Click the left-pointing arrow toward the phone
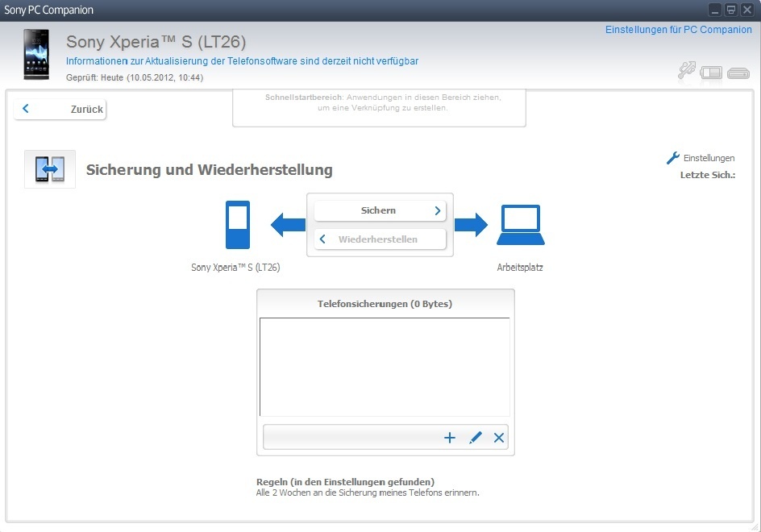Viewport: 761px width, 532px height. coord(289,225)
